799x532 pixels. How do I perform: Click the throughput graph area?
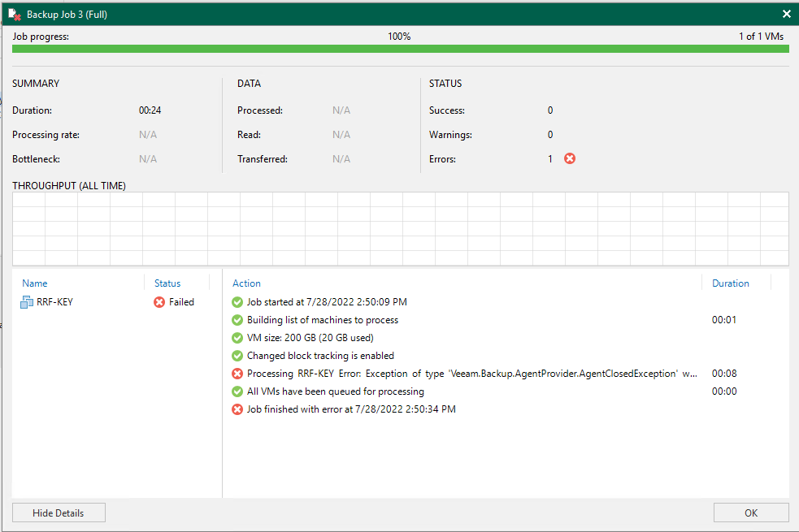[x=400, y=228]
